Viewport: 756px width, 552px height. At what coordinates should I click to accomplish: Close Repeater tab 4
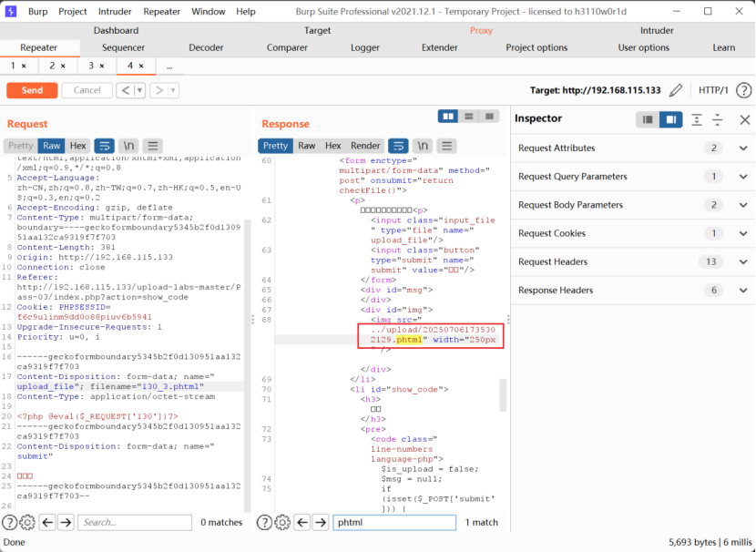click(141, 66)
